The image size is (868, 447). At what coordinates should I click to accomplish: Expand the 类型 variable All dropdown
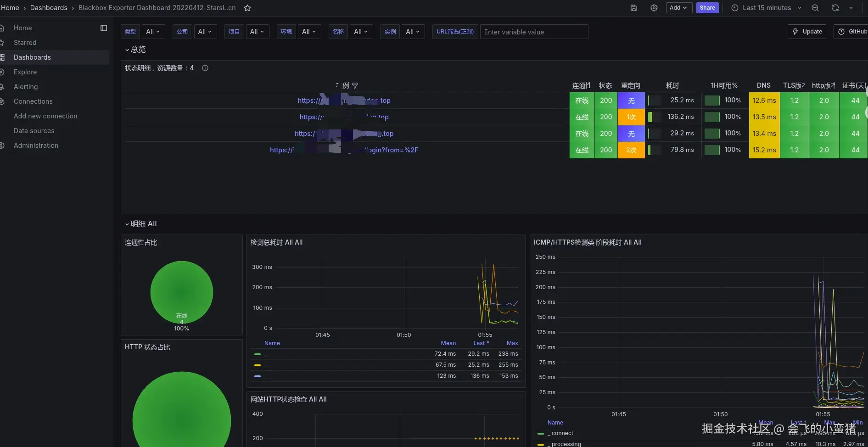point(153,32)
